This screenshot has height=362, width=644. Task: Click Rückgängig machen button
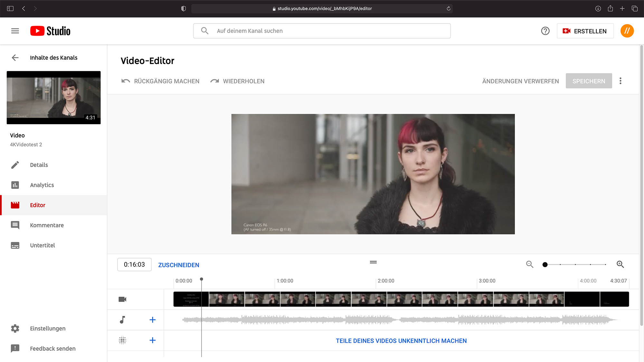[x=160, y=81]
